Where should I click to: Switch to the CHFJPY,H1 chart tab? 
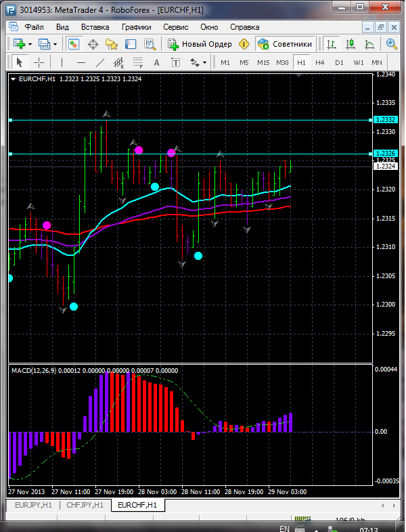point(85,505)
